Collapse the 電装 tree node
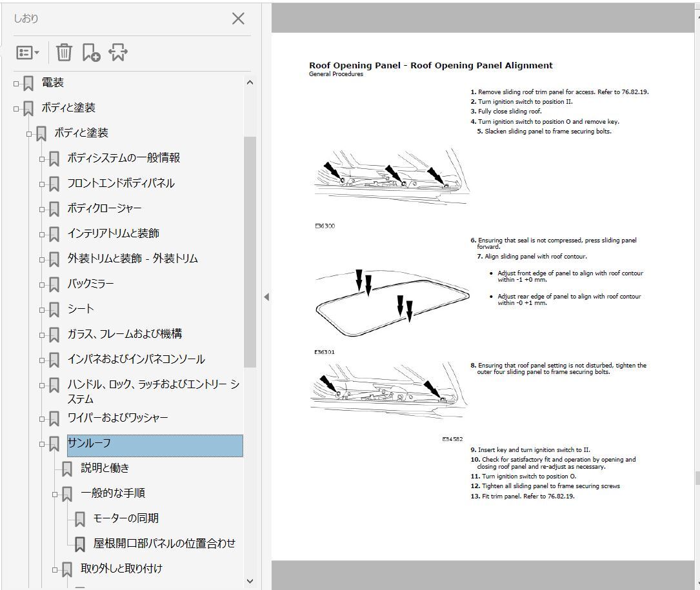Image resolution: width=700 pixels, height=590 pixels. (17, 83)
